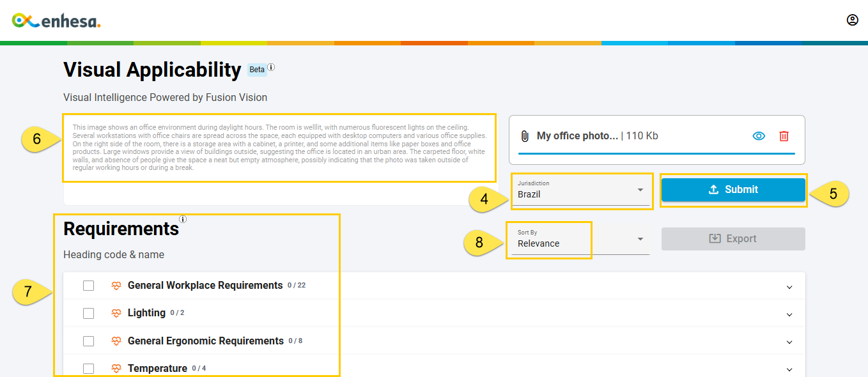Delete the uploaded file with the trash icon
The height and width of the screenshot is (377, 868).
point(784,136)
